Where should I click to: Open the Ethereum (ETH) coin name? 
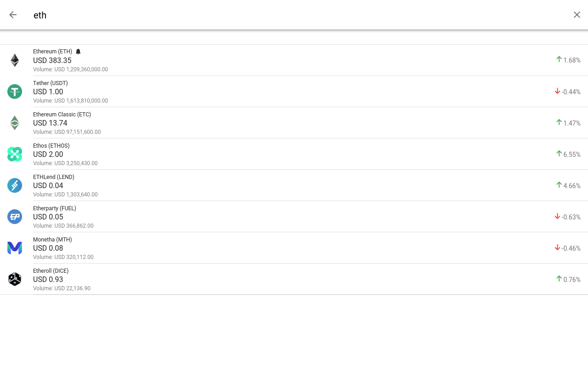click(x=52, y=52)
